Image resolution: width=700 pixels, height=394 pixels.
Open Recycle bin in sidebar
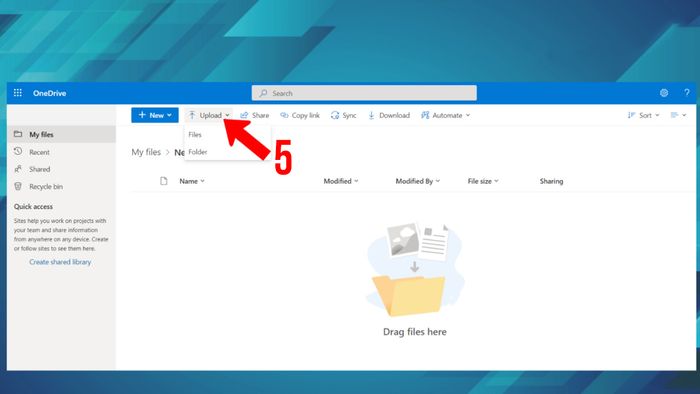coord(61,187)
